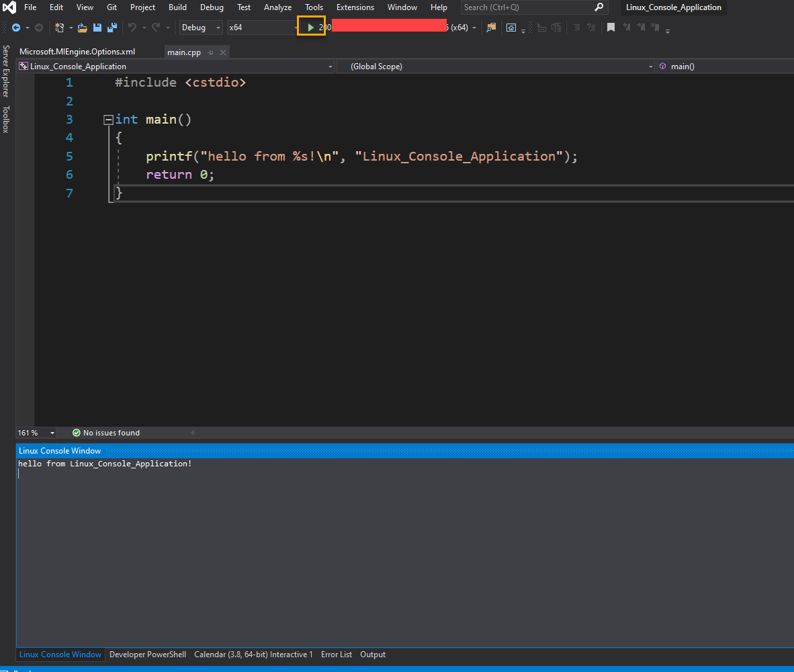Screen dimensions: 794x672
Task: Open the Navigate Backward history dropdown
Action: [28, 28]
